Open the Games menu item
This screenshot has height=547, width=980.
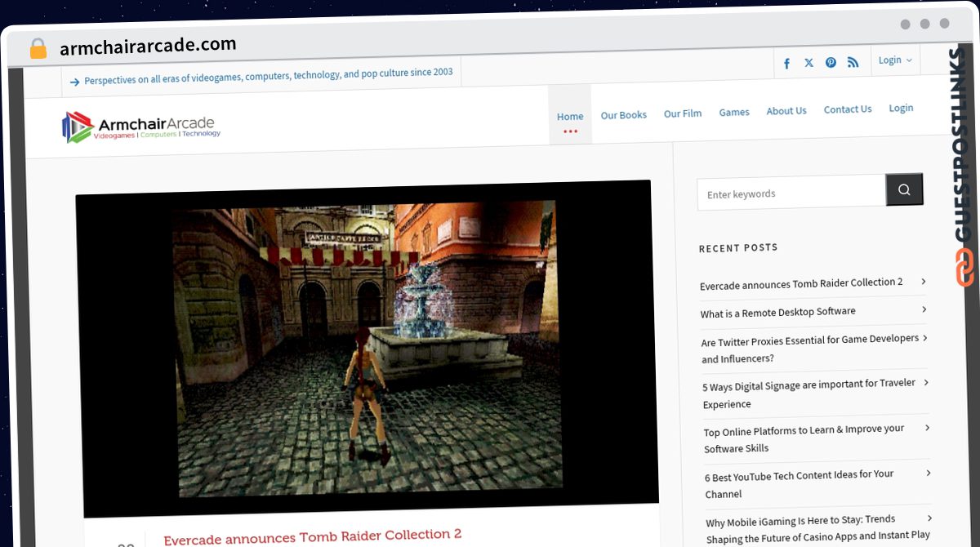point(734,112)
